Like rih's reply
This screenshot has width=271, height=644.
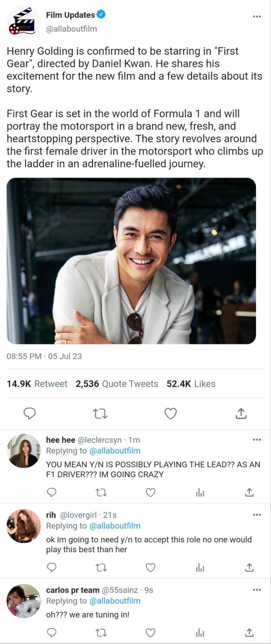point(151,568)
